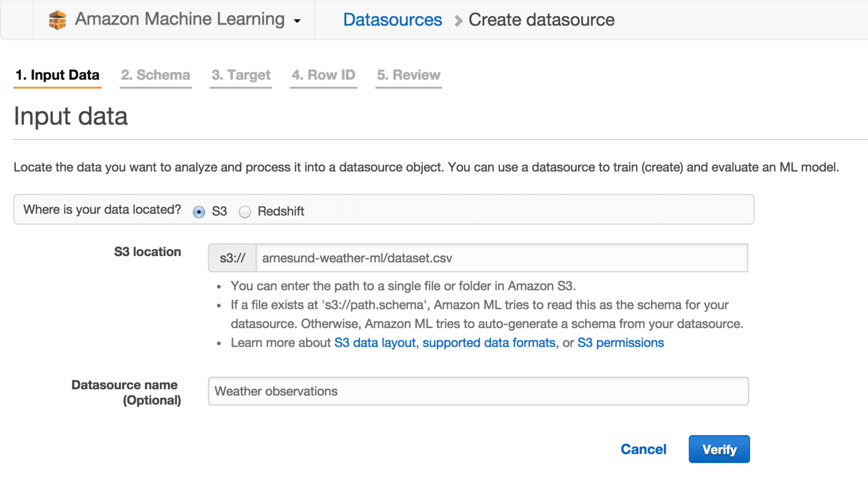Click the breadcrumb chevron separator icon

[x=458, y=21]
